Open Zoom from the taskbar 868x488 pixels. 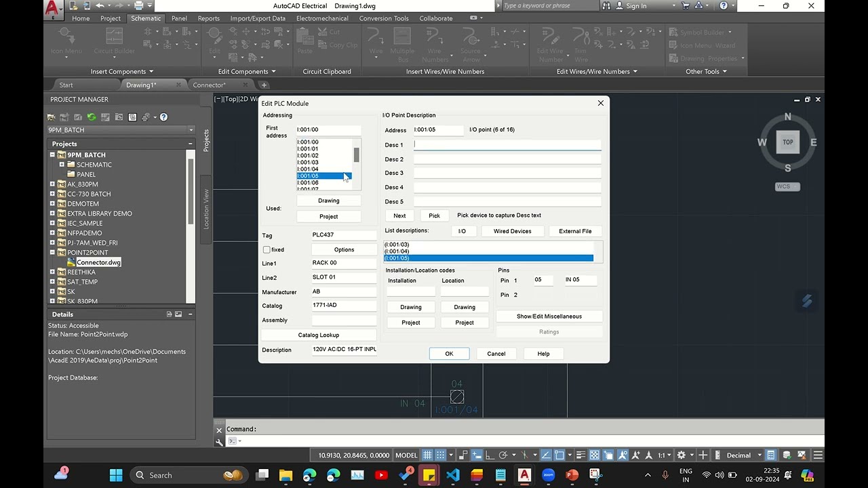(548, 474)
